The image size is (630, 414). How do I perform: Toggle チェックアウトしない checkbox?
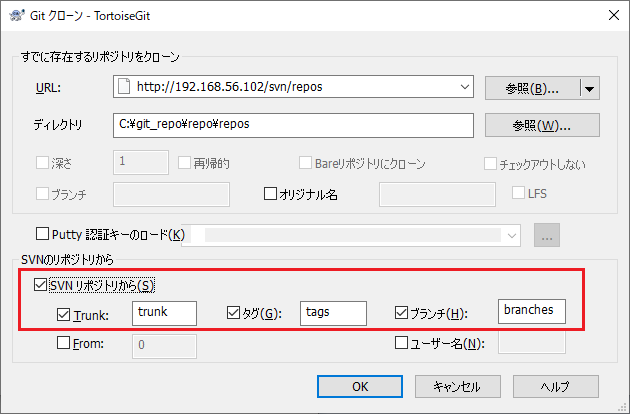[490, 164]
